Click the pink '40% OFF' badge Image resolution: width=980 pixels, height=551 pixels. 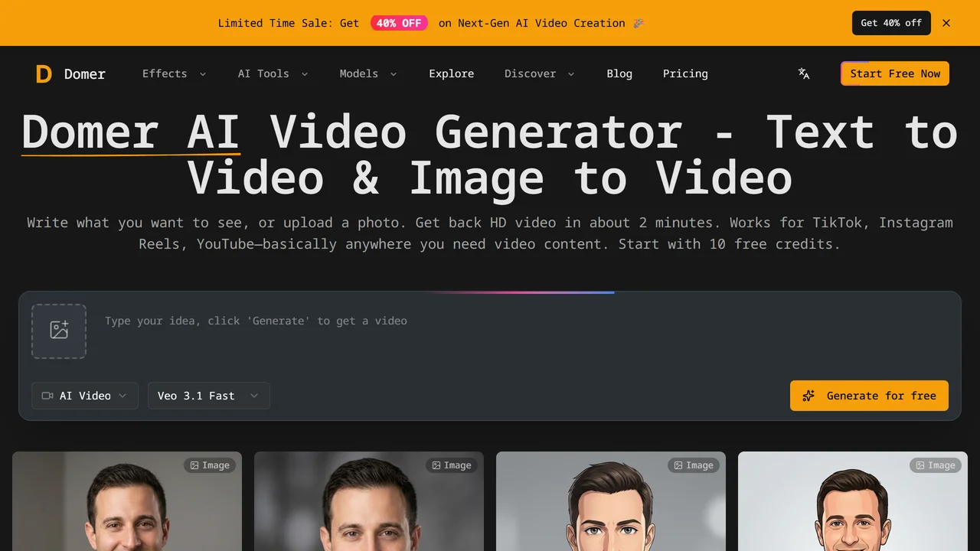399,23
